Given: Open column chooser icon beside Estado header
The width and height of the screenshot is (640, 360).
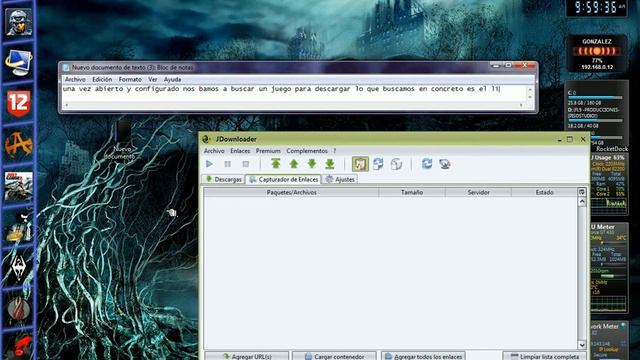Looking at the screenshot, I should pyautogui.click(x=582, y=192).
